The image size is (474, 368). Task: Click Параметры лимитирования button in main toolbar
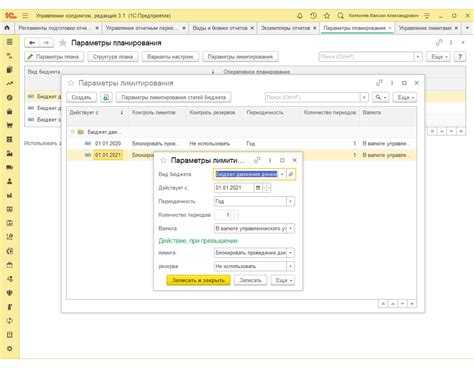point(240,57)
